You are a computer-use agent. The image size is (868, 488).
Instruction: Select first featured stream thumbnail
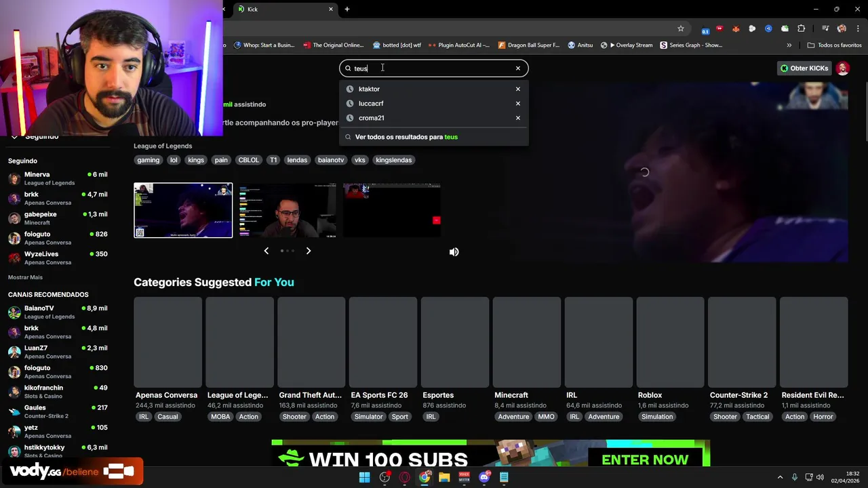click(x=183, y=210)
